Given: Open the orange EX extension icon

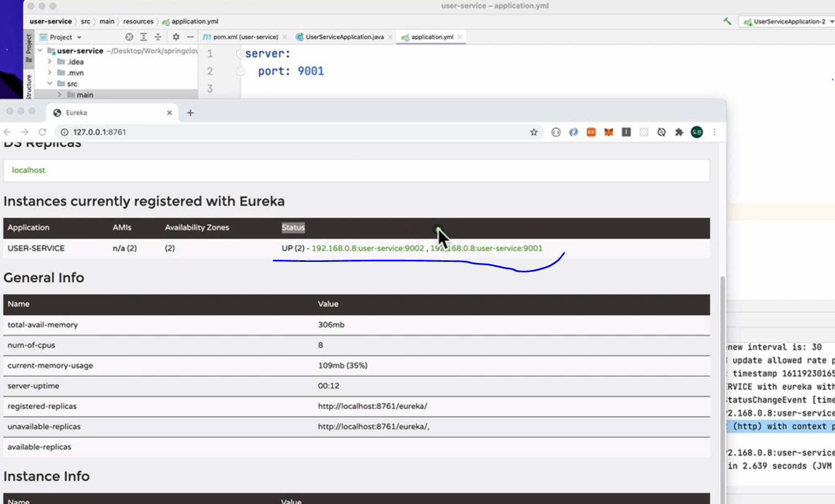Looking at the screenshot, I should [x=591, y=132].
